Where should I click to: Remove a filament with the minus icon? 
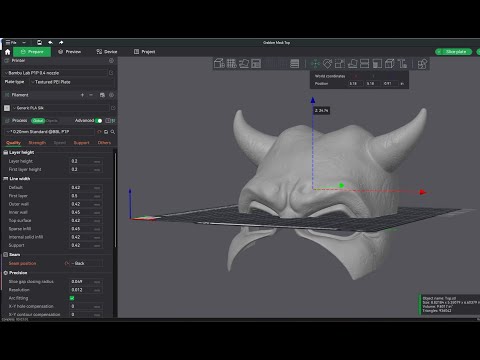[91, 95]
